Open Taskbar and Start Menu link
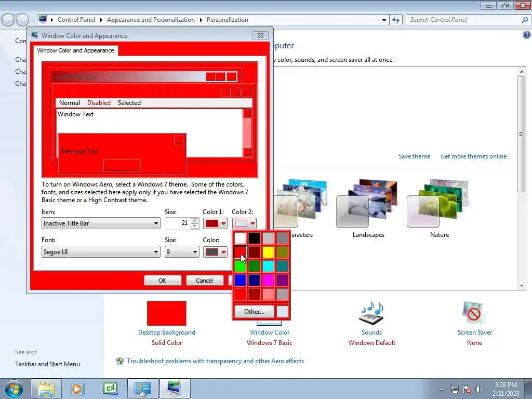Viewport: 532px width, 399px height. pyautogui.click(x=47, y=364)
